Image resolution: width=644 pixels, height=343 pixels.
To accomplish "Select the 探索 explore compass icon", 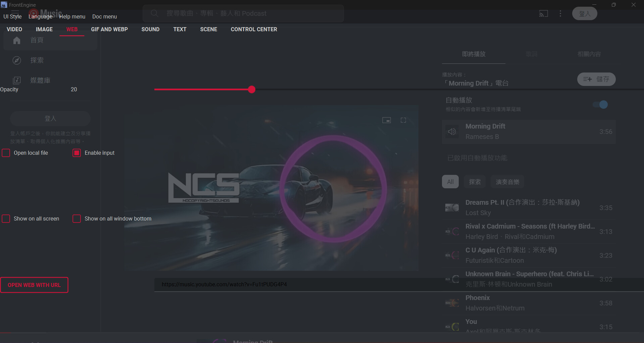I will (16, 60).
